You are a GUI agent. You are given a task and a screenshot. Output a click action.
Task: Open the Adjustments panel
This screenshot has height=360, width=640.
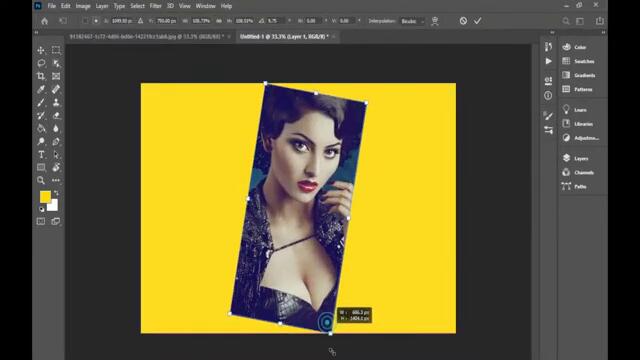581,138
